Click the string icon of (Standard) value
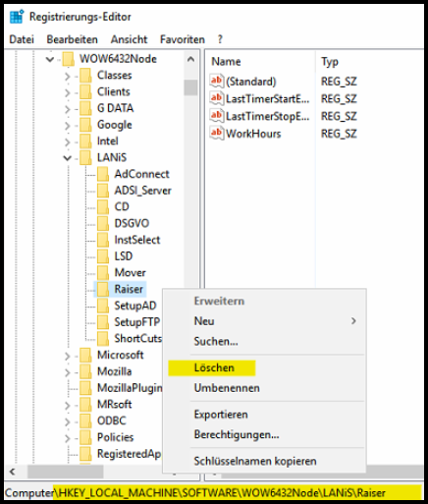The height and width of the screenshot is (504, 428). click(x=217, y=81)
